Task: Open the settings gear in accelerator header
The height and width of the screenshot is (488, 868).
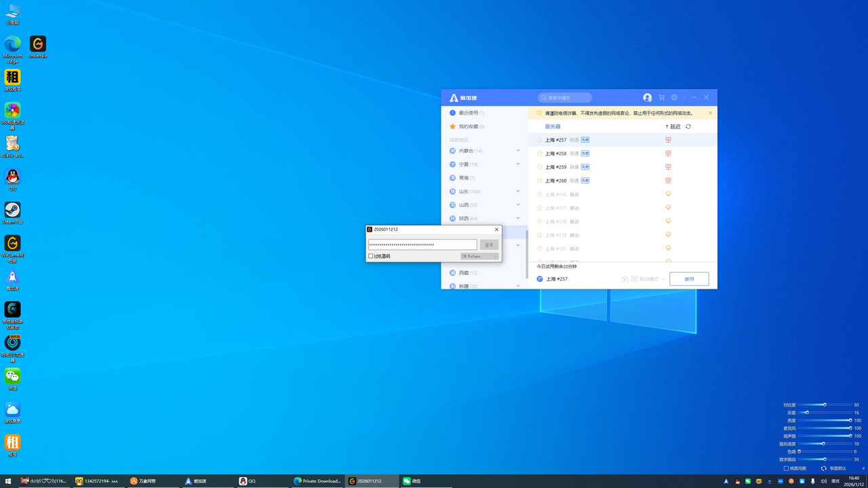Action: (x=675, y=98)
